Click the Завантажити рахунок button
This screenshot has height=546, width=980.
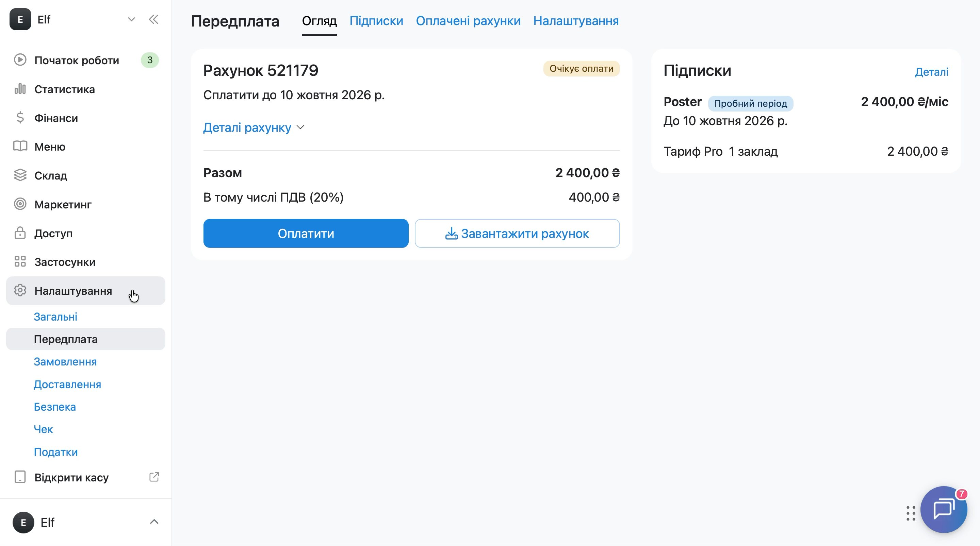tap(517, 234)
